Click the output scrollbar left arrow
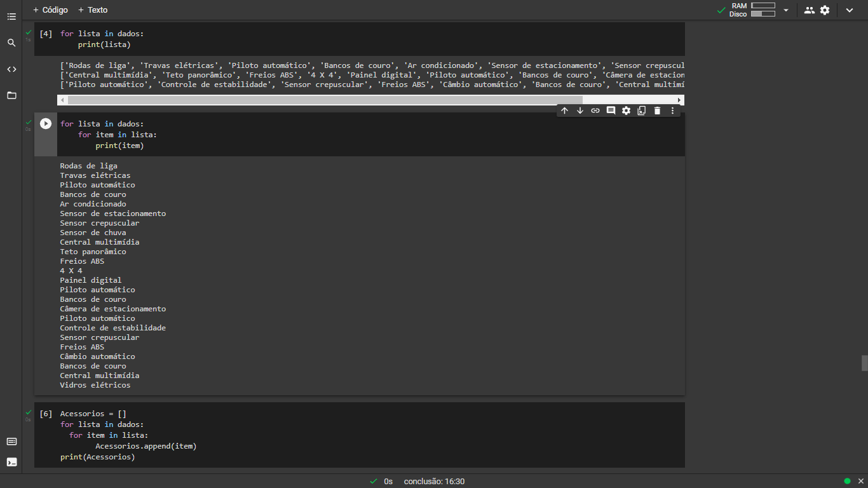This screenshot has width=868, height=488. 62,100
